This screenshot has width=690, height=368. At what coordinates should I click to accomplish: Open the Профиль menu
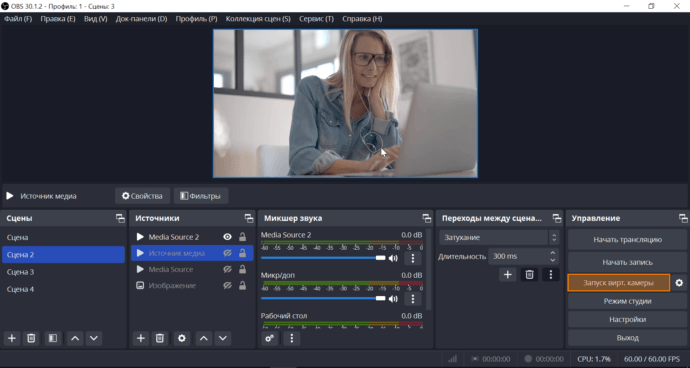coord(196,19)
